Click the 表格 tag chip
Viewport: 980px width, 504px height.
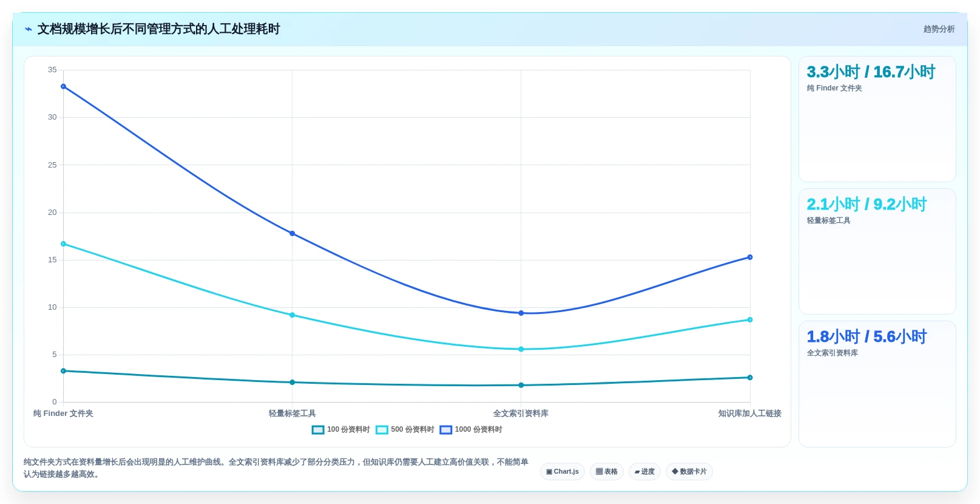[x=607, y=471]
